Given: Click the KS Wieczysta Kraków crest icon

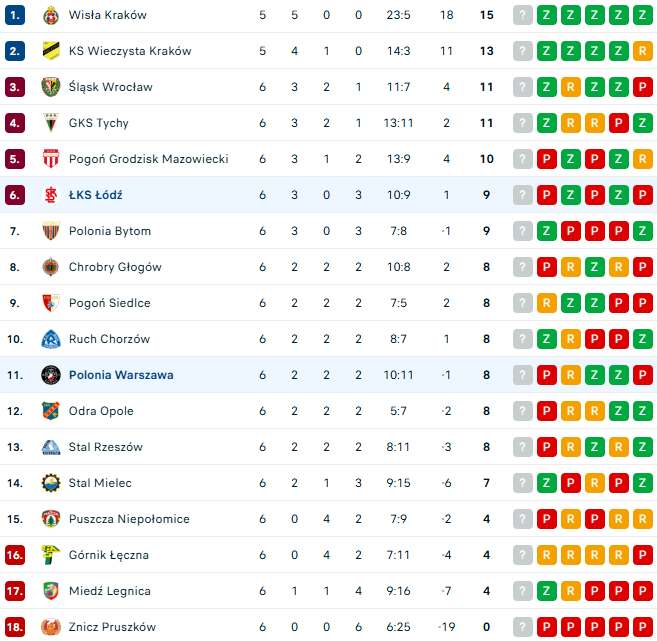Looking at the screenshot, I should tap(50, 51).
